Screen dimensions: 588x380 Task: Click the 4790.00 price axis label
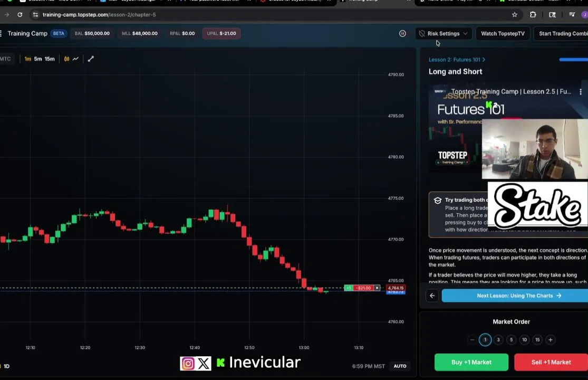[x=396, y=74]
